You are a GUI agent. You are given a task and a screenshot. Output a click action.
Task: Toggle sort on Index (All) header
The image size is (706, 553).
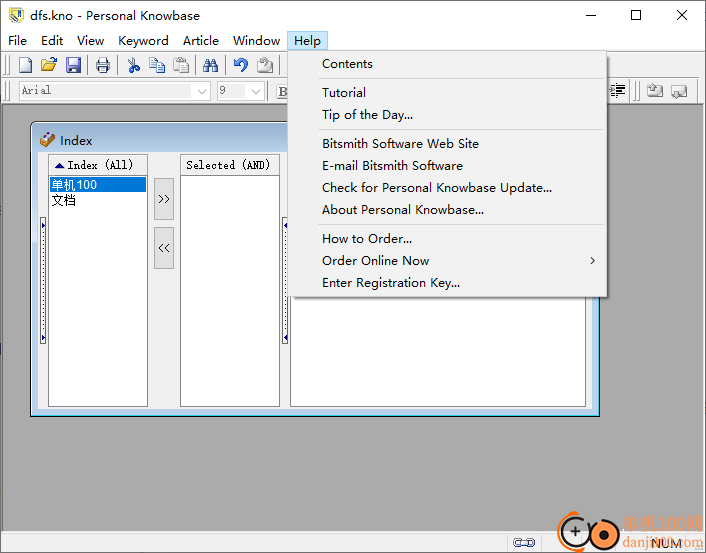click(x=98, y=165)
